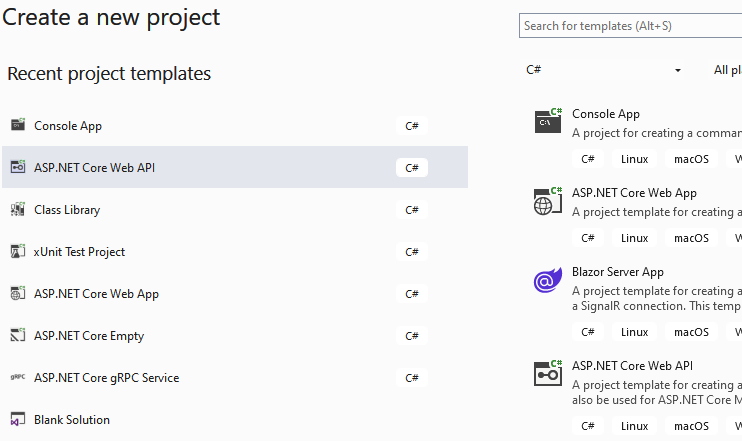Screen dimensions: 742x441
Task: Click the ASP.NET Core Web API recent template icon
Action: [x=18, y=167]
